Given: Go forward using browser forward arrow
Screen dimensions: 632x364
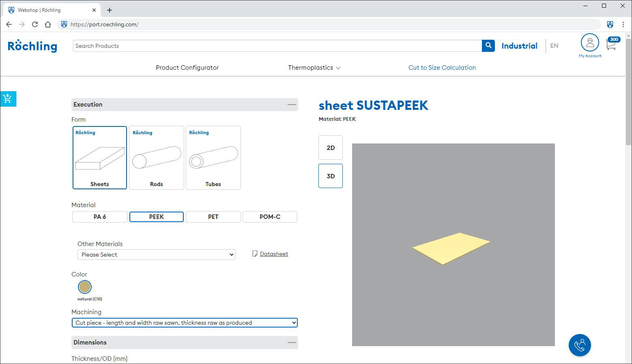Looking at the screenshot, I should [22, 24].
